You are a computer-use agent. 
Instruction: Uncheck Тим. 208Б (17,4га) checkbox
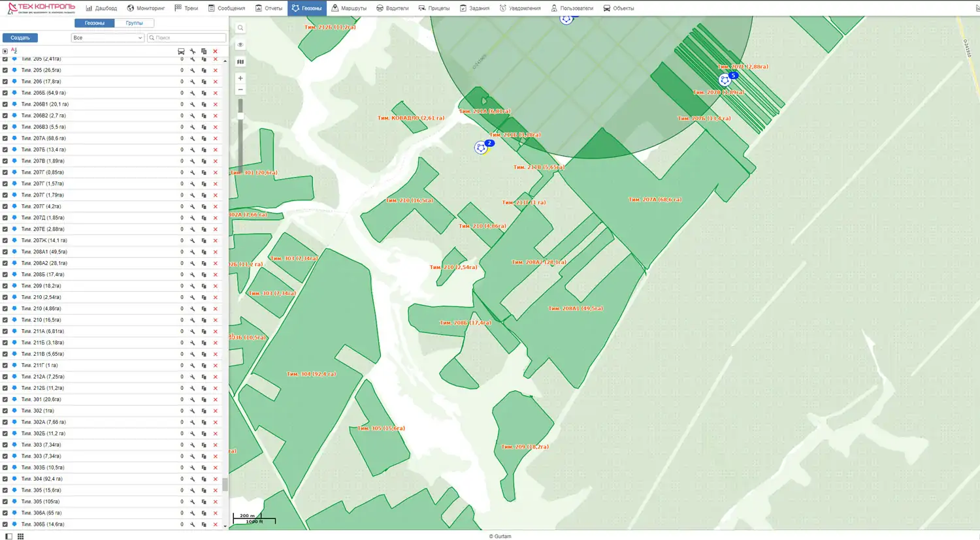click(x=5, y=274)
